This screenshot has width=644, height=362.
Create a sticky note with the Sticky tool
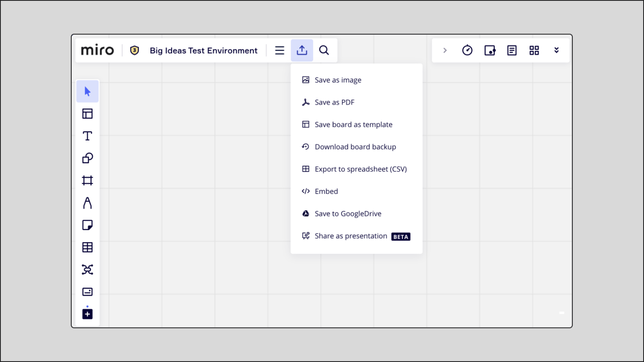point(87,225)
